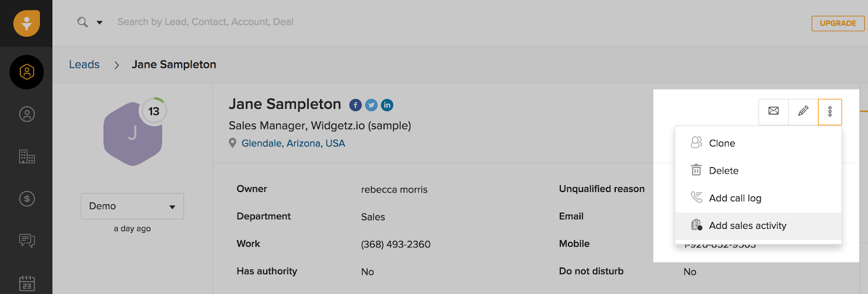
Task: Open Jane's LinkedIn profile icon
Action: point(387,105)
